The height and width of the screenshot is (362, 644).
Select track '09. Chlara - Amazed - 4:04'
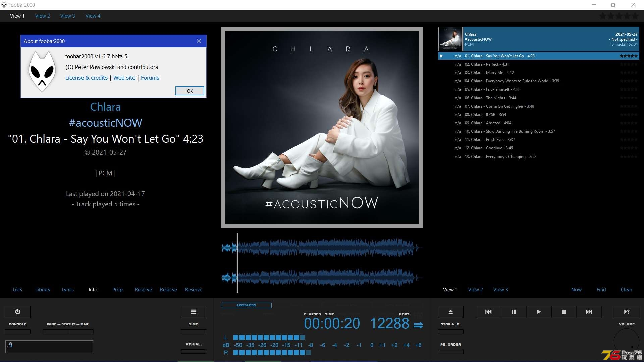pos(538,123)
